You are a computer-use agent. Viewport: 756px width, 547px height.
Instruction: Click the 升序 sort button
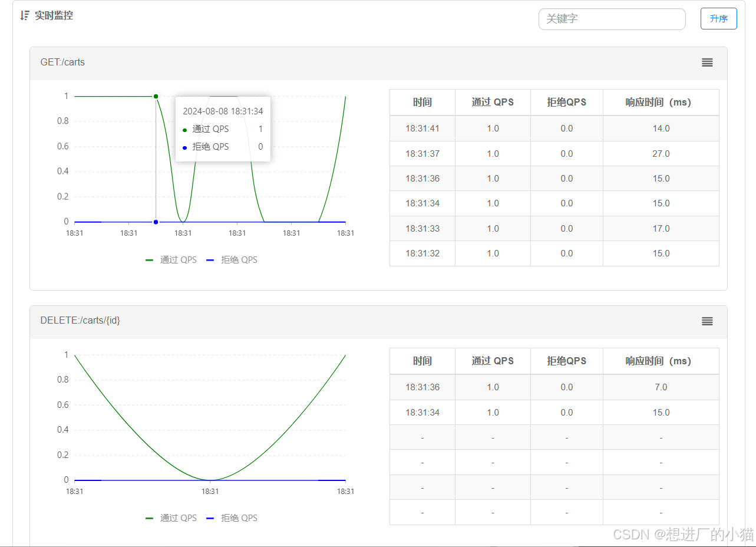[x=718, y=18]
